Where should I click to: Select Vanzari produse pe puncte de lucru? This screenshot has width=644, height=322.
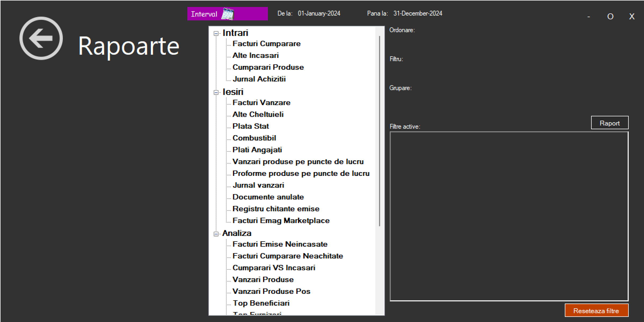298,162
